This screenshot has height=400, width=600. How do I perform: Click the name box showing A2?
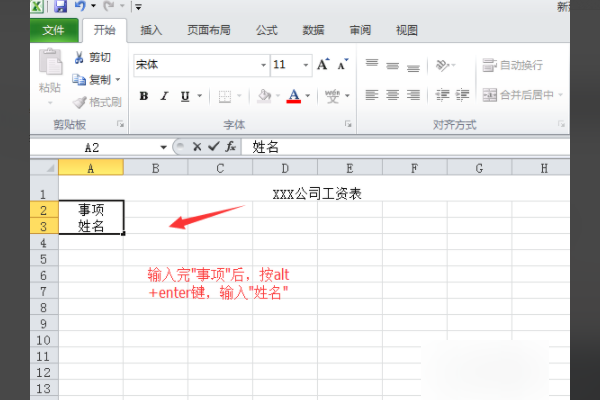click(x=93, y=147)
